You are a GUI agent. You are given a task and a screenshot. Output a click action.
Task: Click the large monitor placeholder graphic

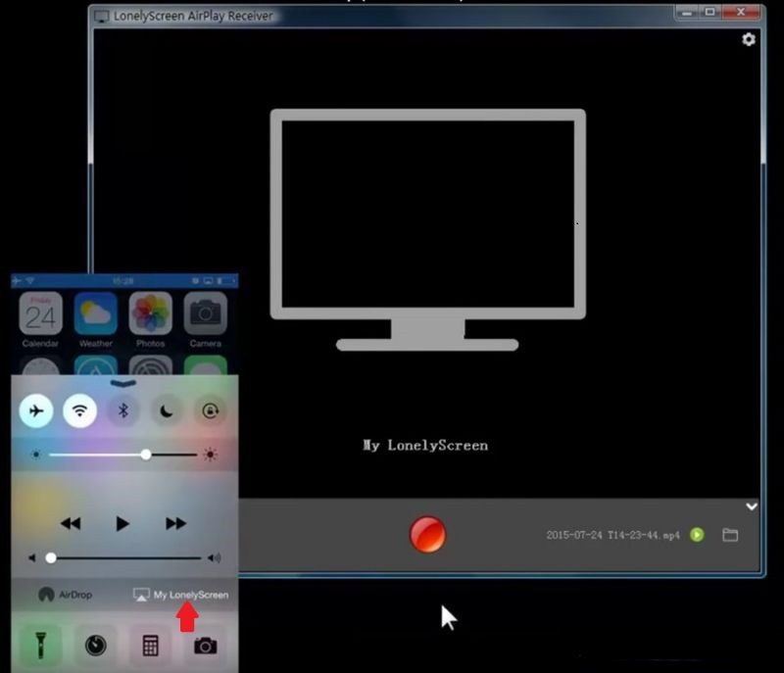click(428, 230)
